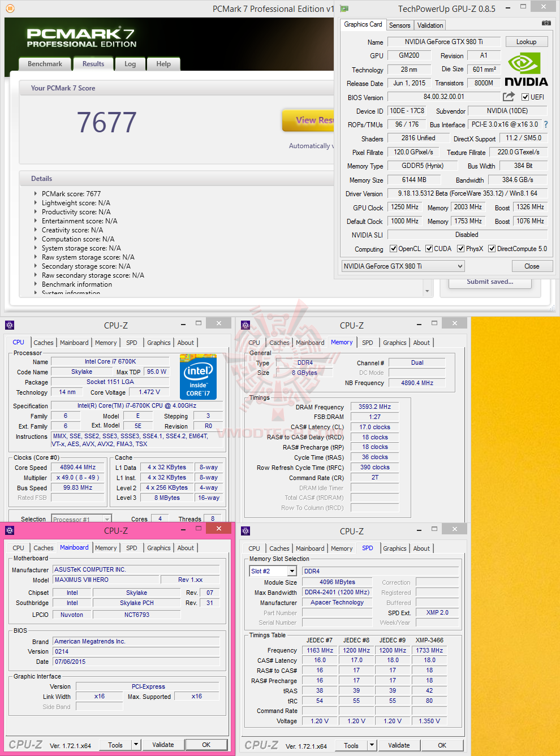Screen dimensions: 560x756
Task: Click the CPU-Z icon on the pink Mainboard window
Action: coord(9,530)
